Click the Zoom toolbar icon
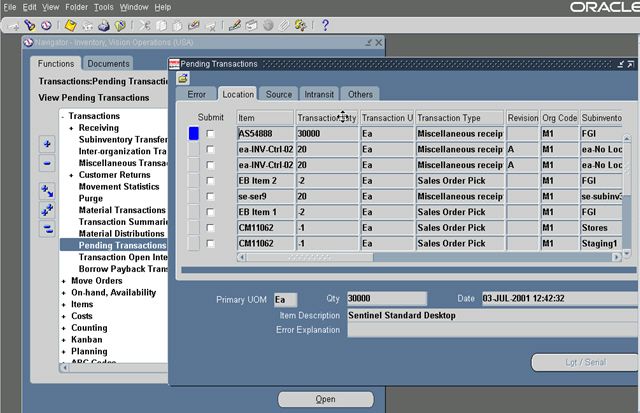The image size is (640, 413). (x=251, y=26)
